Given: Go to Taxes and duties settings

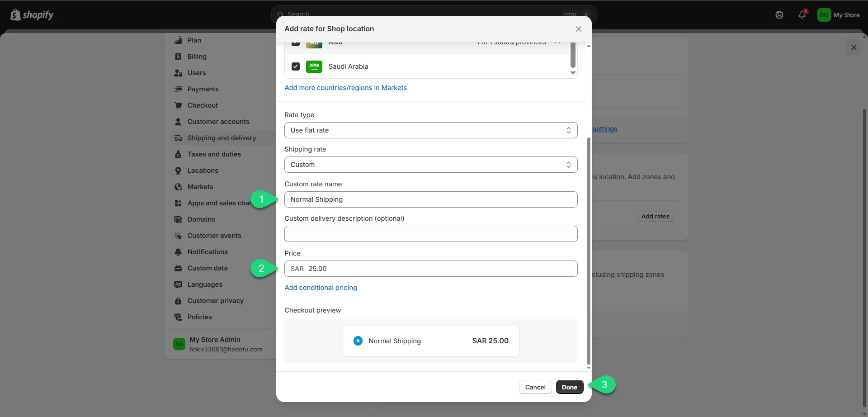Looking at the screenshot, I should (214, 154).
